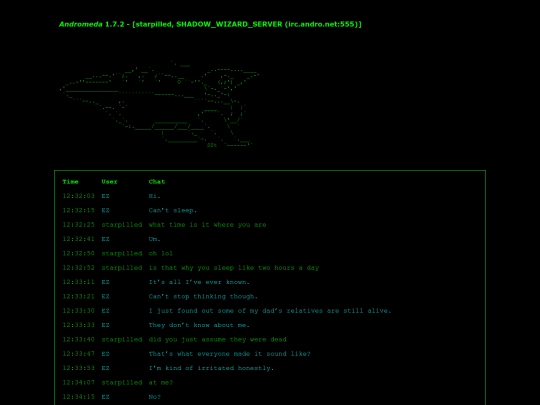The image size is (540, 405).
Task: Click "is that why you sleep like two hours a day"
Action: 234,268
